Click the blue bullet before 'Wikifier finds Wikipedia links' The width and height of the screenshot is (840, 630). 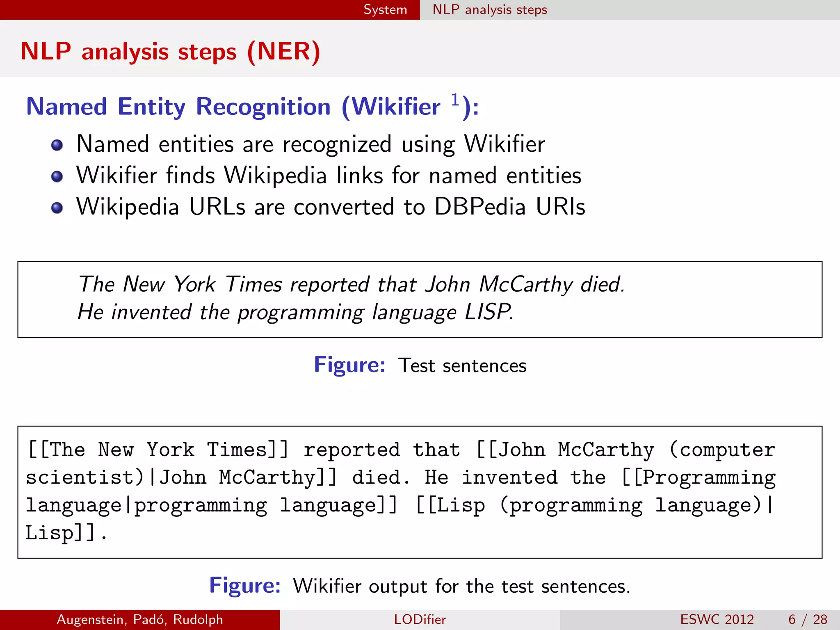coord(57,177)
